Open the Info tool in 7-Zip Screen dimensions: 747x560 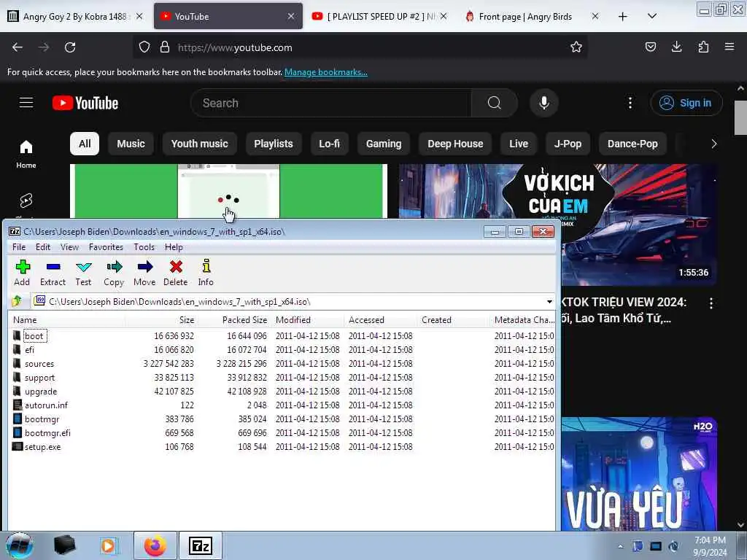[206, 273]
